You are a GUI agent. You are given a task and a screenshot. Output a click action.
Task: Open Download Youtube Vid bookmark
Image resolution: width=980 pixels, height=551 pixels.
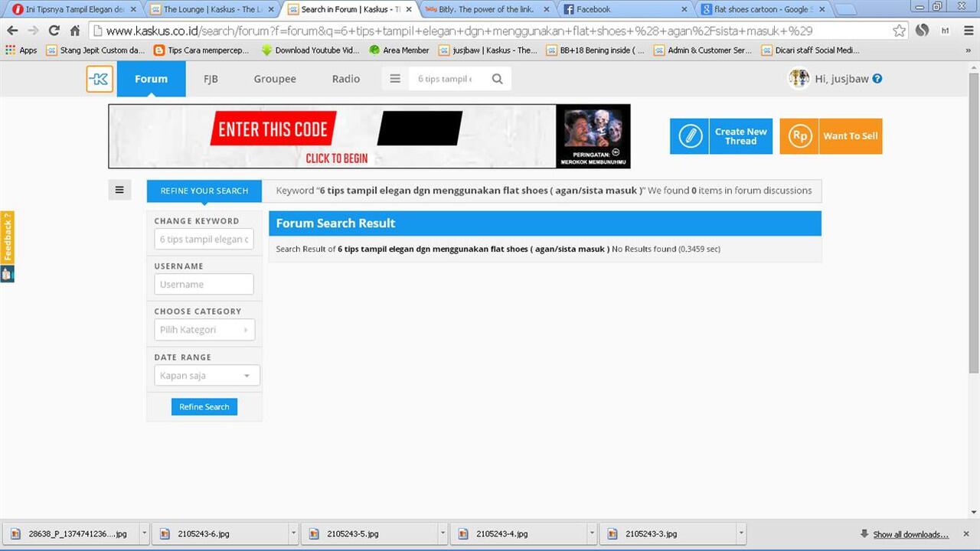(x=311, y=51)
